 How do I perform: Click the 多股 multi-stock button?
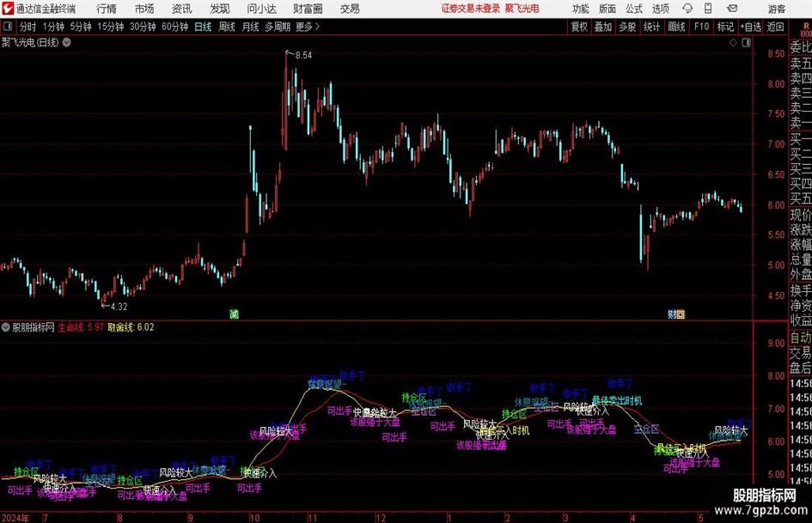tap(627, 27)
